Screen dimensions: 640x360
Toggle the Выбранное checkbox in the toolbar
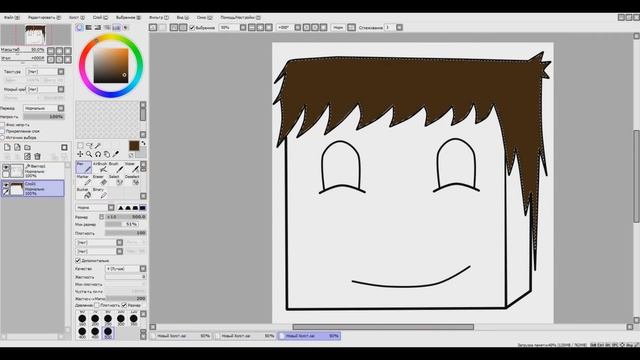point(192,28)
